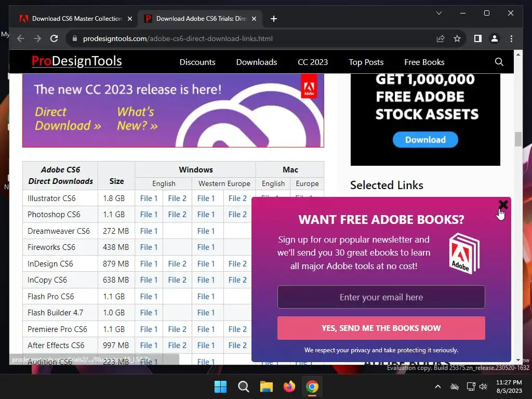
Task: Download Illustrator CS6 Windows English File 2
Action: tap(177, 198)
